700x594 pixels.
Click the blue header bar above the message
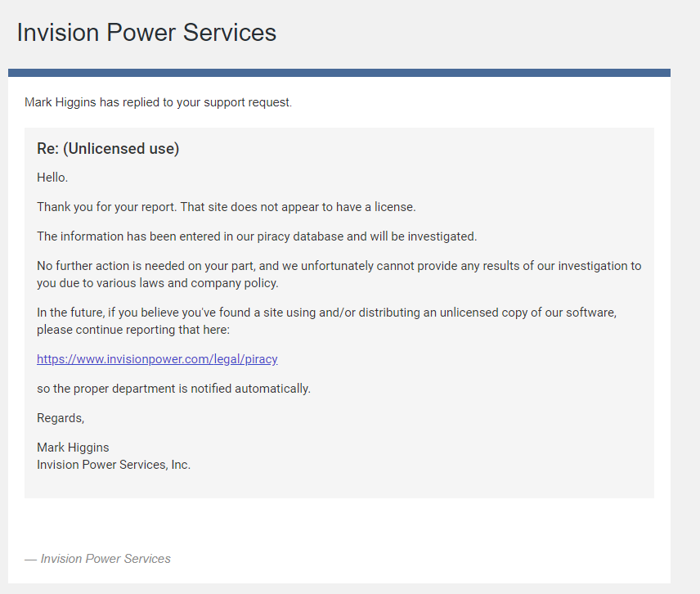click(339, 73)
